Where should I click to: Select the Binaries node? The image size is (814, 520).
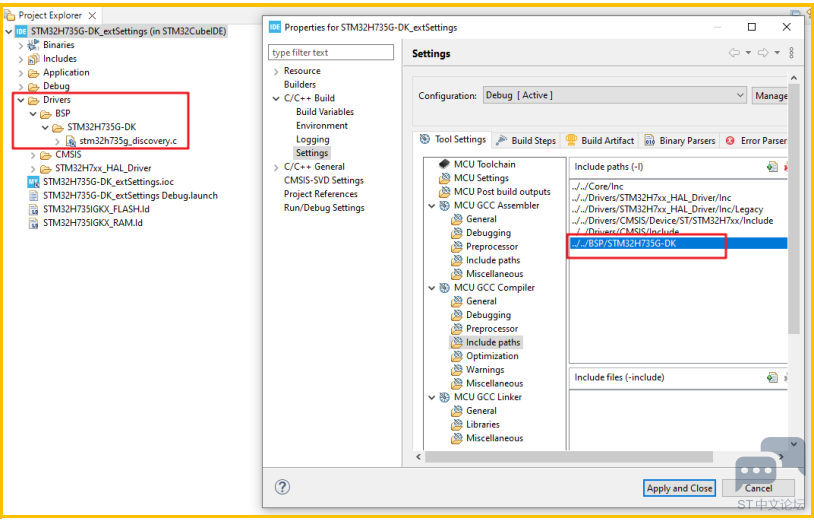click(59, 45)
